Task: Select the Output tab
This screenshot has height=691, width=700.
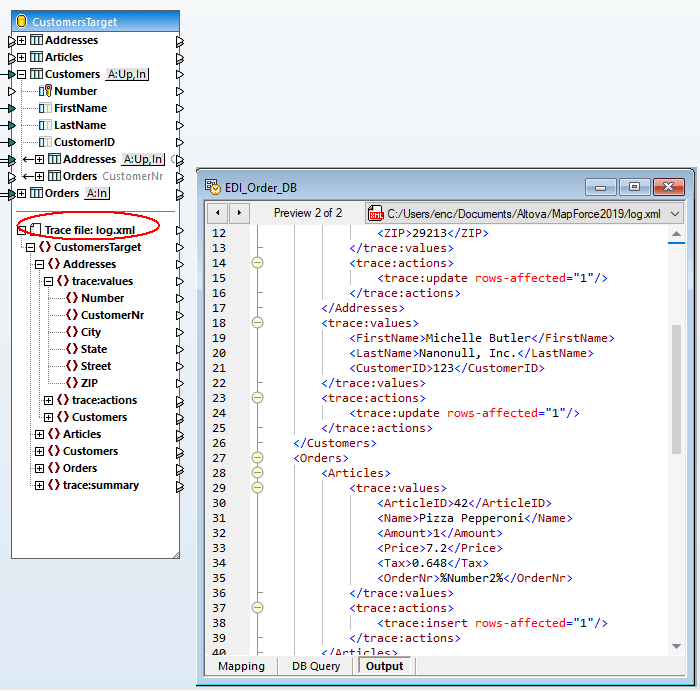Action: 384,666
